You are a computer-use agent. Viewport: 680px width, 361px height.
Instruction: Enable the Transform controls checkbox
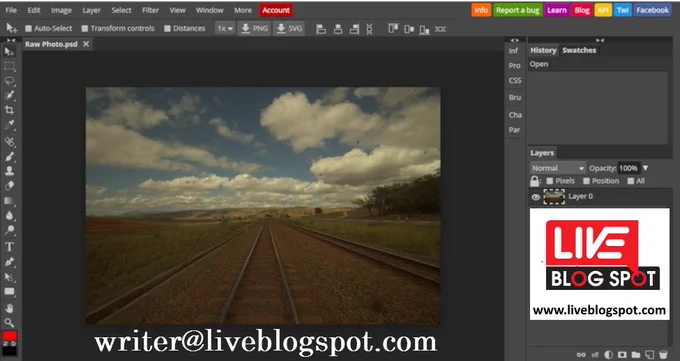[85, 29]
